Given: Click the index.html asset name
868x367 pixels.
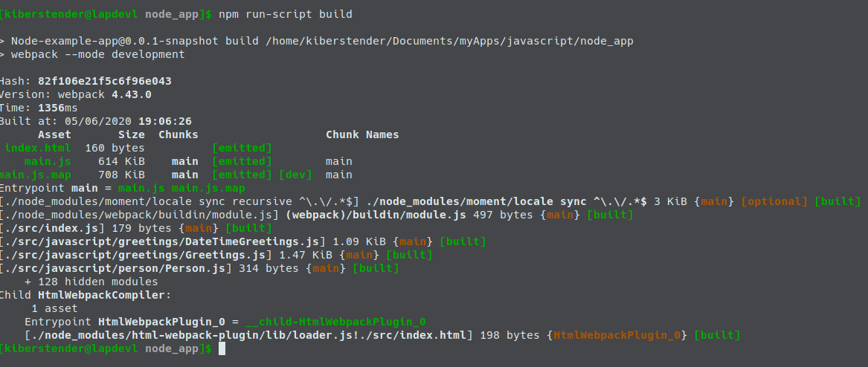Looking at the screenshot, I should [37, 148].
